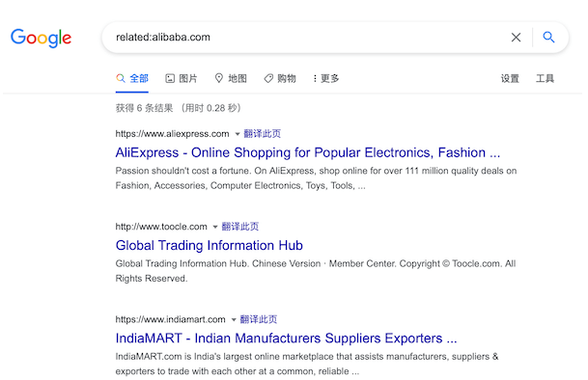Open the 地图 (Maps) tab
This screenshot has height=380, width=588.
(231, 78)
